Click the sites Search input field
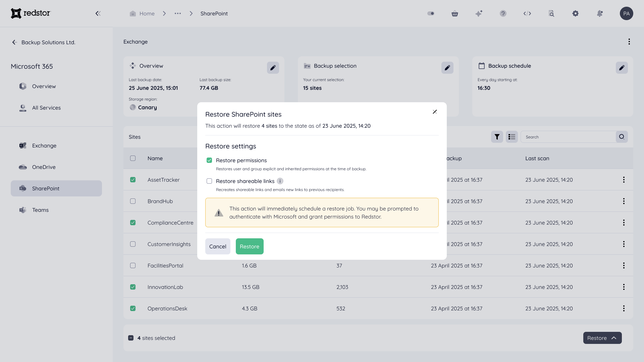The image size is (644, 362). coord(568,137)
